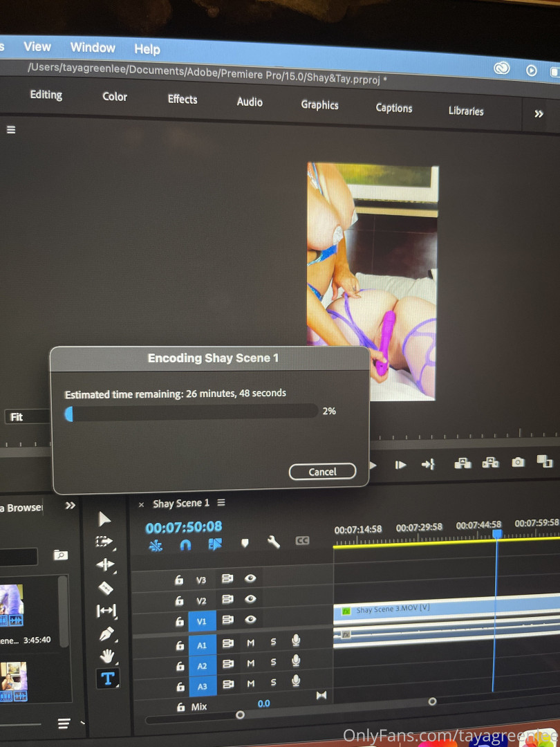Click the Media Browser vertical scrollbar

(63, 612)
